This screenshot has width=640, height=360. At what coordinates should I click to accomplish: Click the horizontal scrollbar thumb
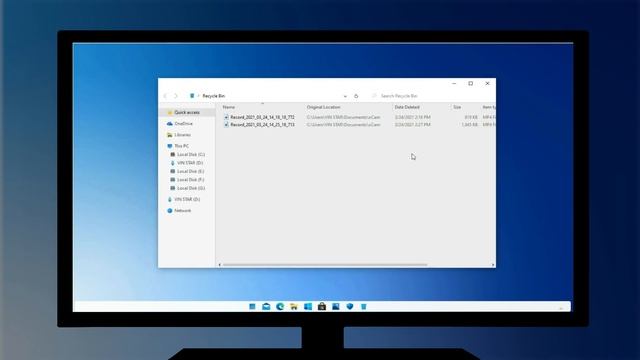coord(325,265)
